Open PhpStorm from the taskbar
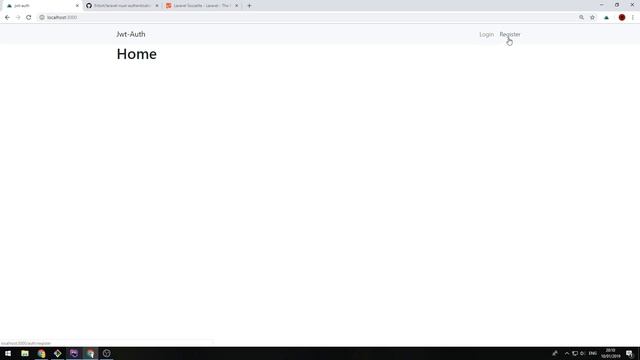This screenshot has width=640, height=360. coord(74,353)
